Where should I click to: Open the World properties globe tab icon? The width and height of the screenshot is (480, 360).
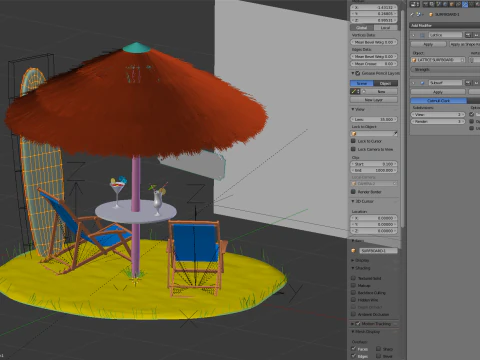pyautogui.click(x=445, y=4)
